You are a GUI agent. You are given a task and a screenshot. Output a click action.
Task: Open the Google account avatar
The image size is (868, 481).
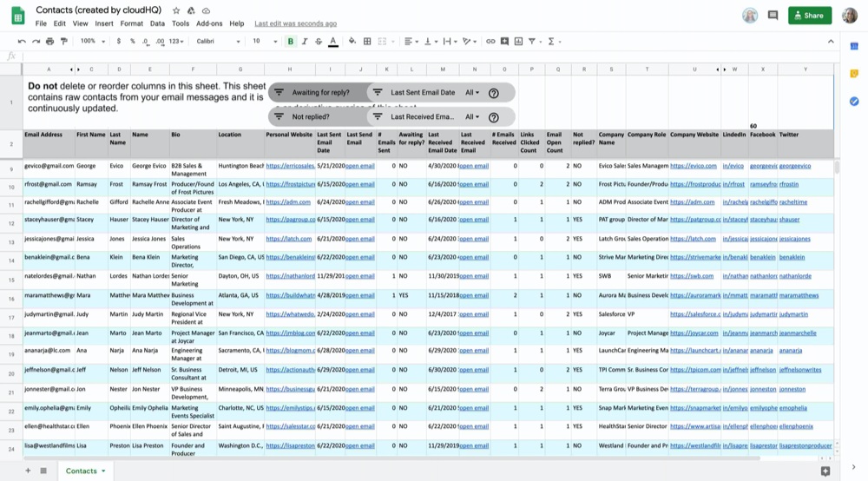[x=849, y=16]
